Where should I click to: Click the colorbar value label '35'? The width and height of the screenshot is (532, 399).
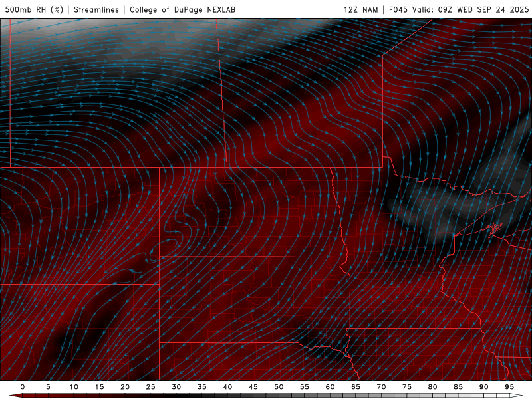(x=202, y=387)
